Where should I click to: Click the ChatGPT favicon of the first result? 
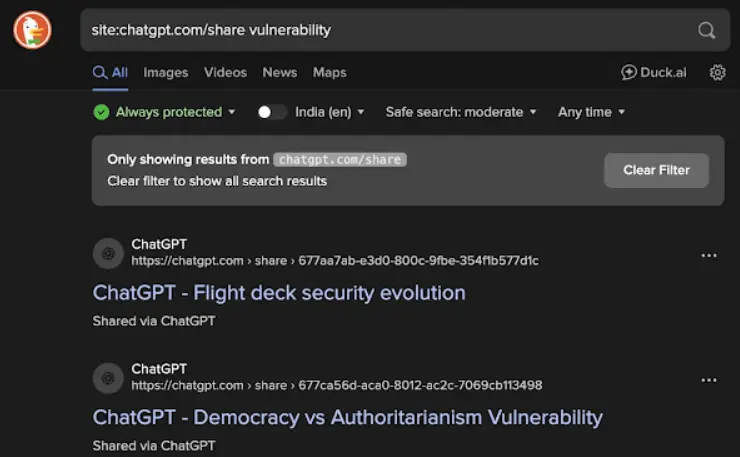[108, 253]
